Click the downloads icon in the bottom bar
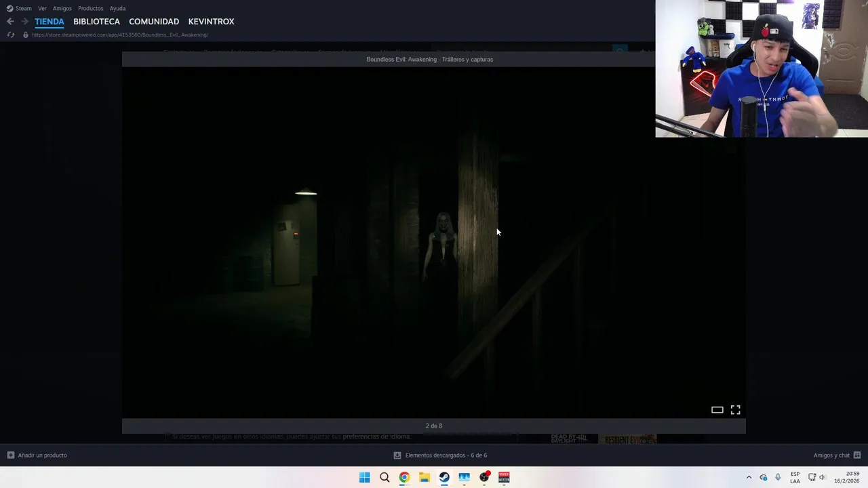The image size is (868, 488). (x=397, y=455)
